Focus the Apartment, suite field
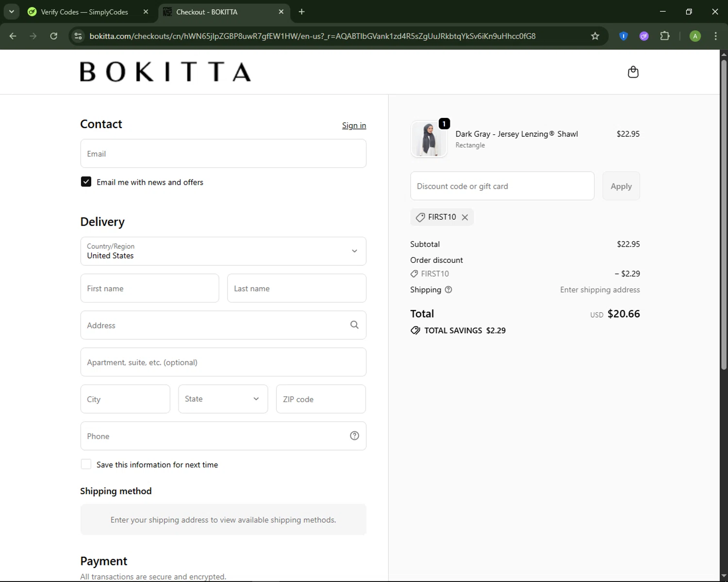The image size is (728, 582). (x=223, y=362)
